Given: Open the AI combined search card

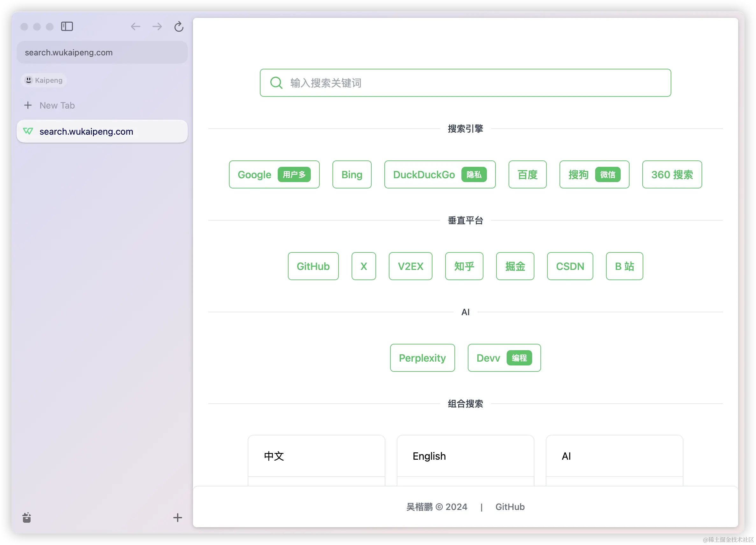Looking at the screenshot, I should point(614,460).
